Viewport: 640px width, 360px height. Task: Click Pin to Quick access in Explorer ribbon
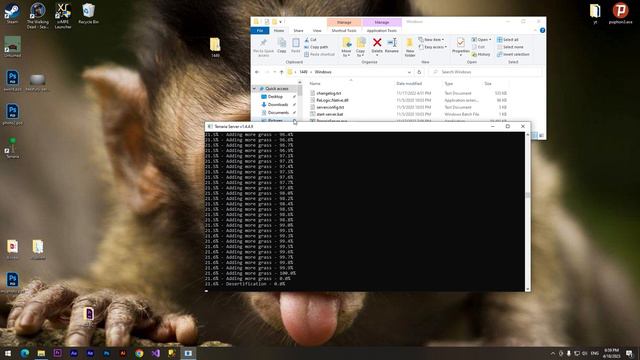point(264,47)
